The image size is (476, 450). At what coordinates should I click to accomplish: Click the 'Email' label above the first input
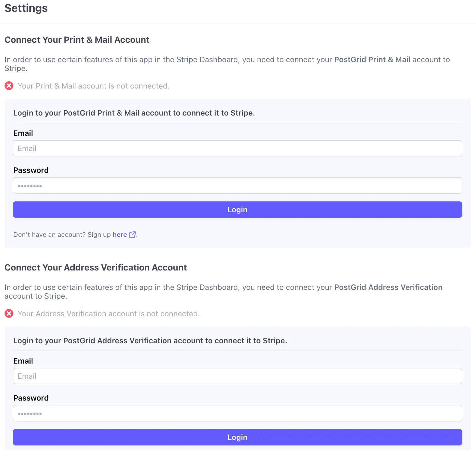[x=23, y=133]
